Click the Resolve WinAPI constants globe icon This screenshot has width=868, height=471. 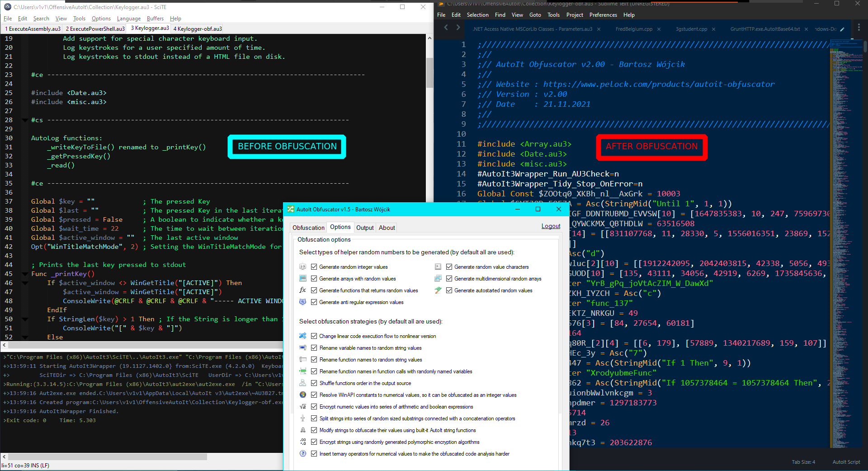point(303,395)
